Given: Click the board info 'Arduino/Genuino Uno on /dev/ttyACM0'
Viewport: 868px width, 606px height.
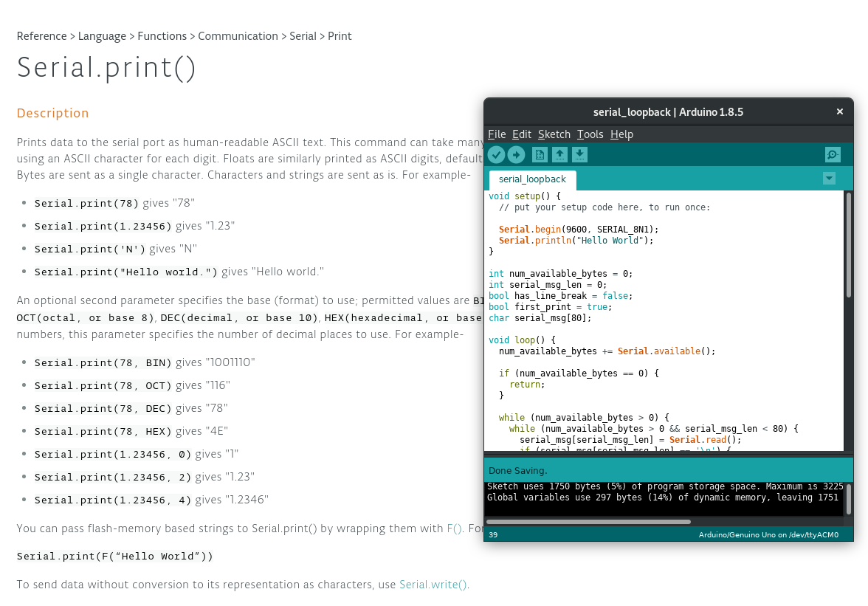Looking at the screenshot, I should click(x=768, y=534).
